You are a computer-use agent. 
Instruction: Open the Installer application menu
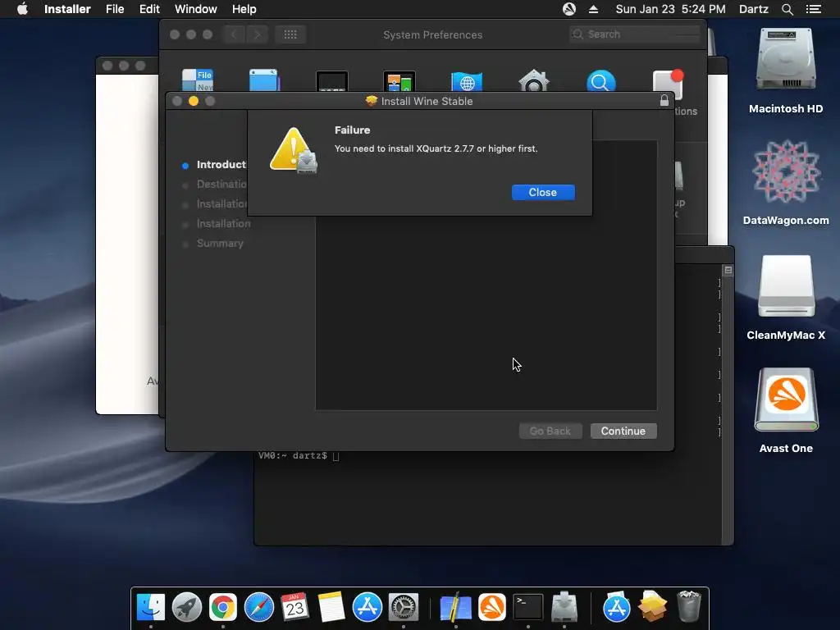click(x=67, y=9)
